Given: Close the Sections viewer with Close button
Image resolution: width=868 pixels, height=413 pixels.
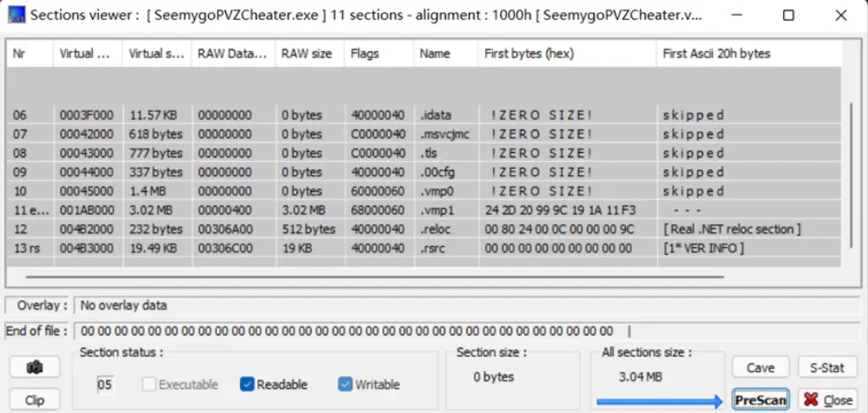Looking at the screenshot, I should click(x=827, y=399).
